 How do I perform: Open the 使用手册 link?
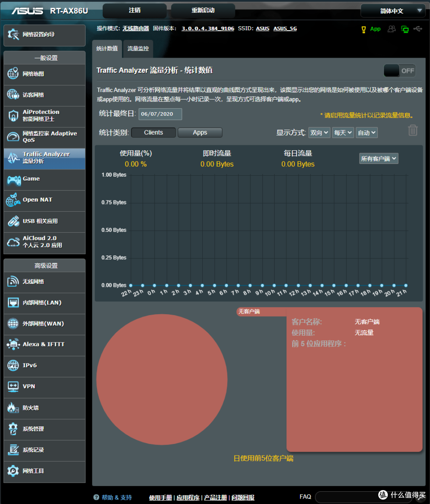(160, 498)
